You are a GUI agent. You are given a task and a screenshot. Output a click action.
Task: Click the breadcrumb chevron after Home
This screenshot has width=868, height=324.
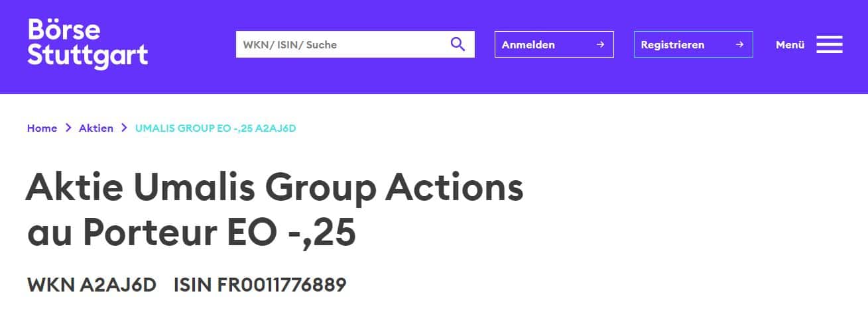pos(68,128)
